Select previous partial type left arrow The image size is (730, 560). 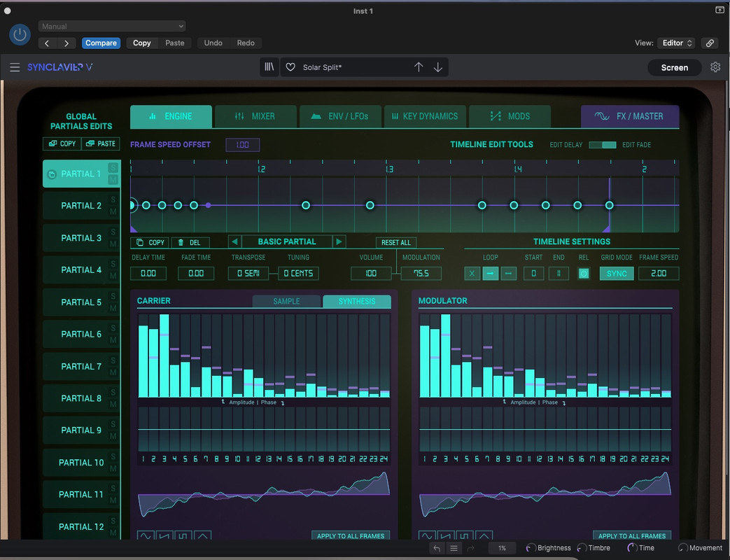(x=234, y=241)
